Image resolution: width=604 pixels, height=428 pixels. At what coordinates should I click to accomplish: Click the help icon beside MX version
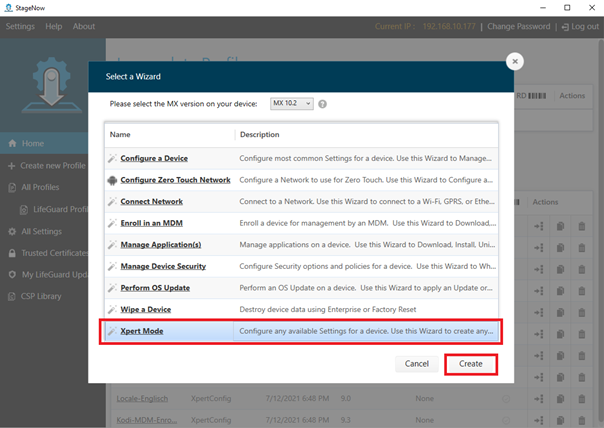click(x=323, y=104)
